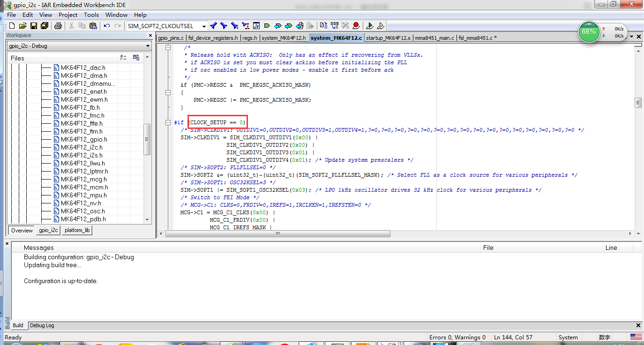Select MK64F12_i2c.h in the file tree
This screenshot has width=644, height=345.
pyautogui.click(x=82, y=147)
